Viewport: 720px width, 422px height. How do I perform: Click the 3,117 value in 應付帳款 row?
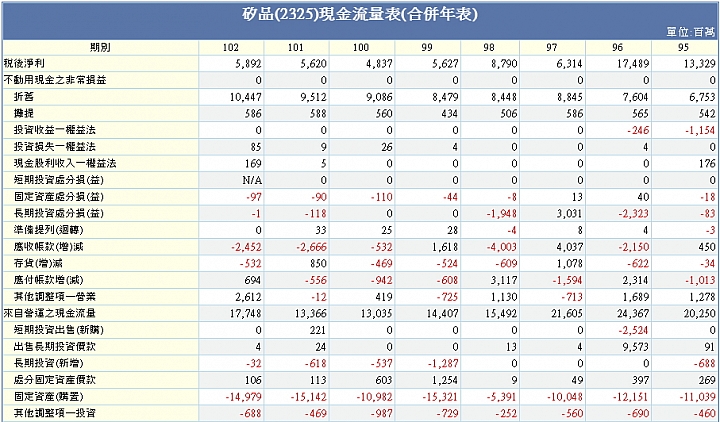pyautogui.click(x=503, y=280)
